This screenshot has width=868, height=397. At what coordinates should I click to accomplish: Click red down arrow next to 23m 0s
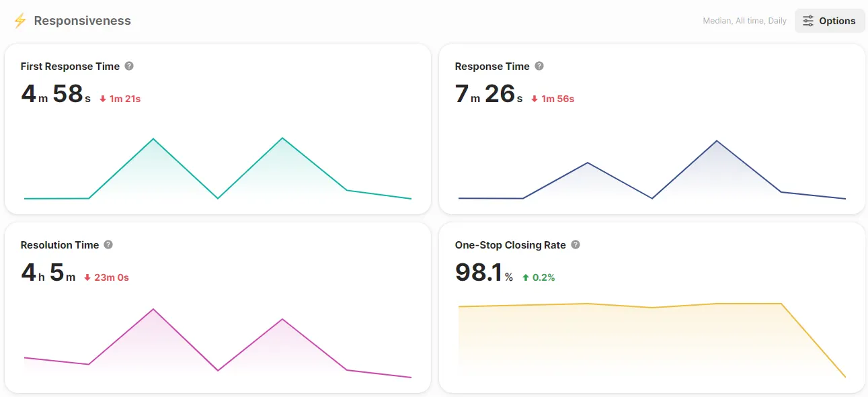pyautogui.click(x=87, y=277)
